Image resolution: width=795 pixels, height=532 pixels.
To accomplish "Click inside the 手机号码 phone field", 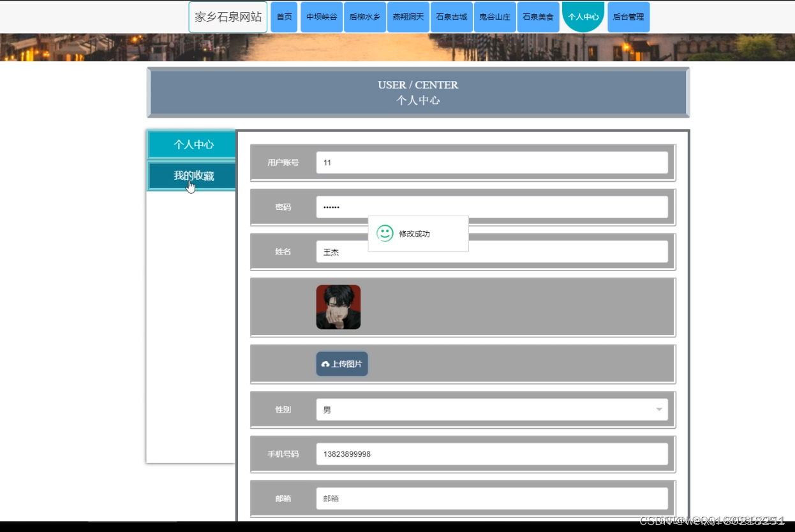I will coord(491,454).
